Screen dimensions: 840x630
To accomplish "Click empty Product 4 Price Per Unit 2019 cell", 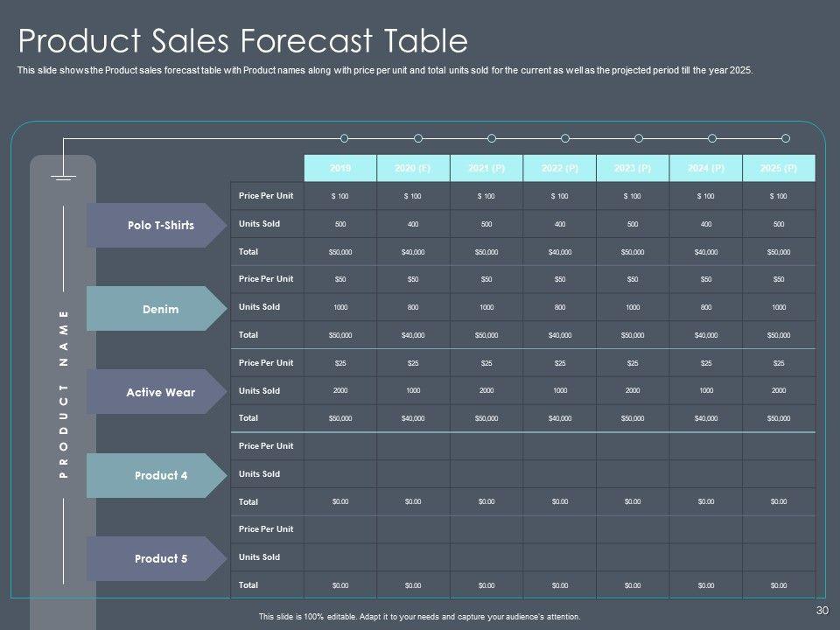I will click(340, 446).
